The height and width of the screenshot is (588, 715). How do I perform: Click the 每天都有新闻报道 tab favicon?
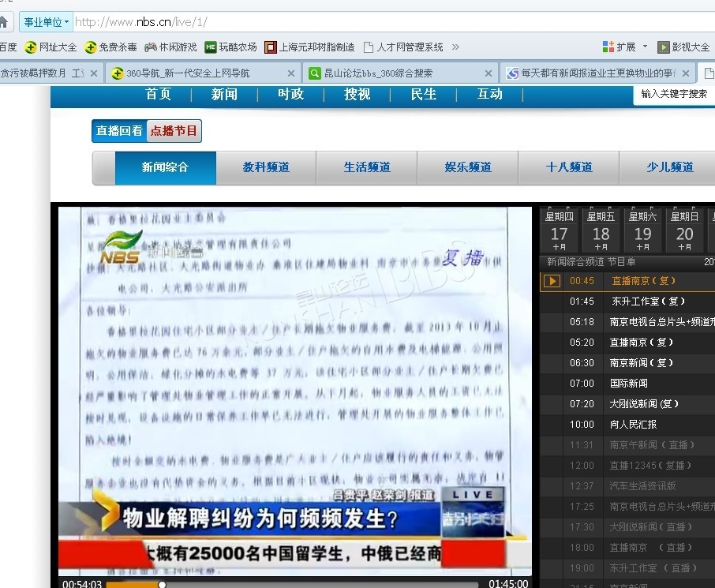coord(512,73)
